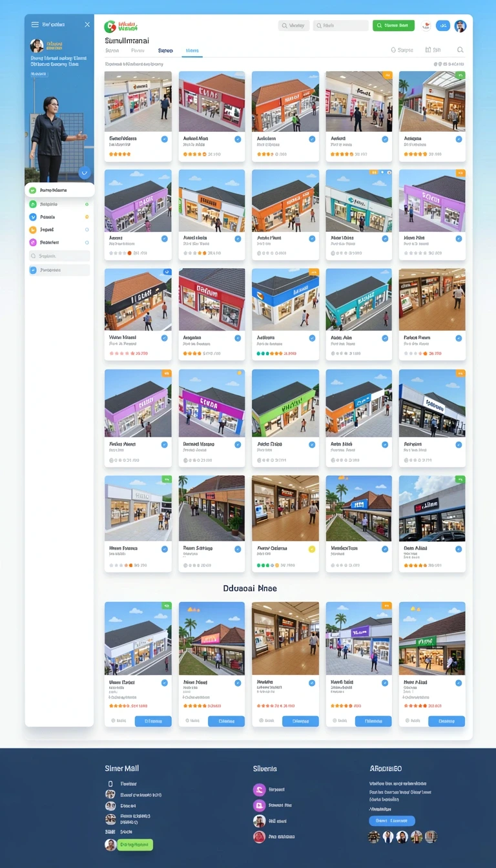Open the sidebar item with the green round icon
The width and height of the screenshot is (496, 868).
click(59, 204)
